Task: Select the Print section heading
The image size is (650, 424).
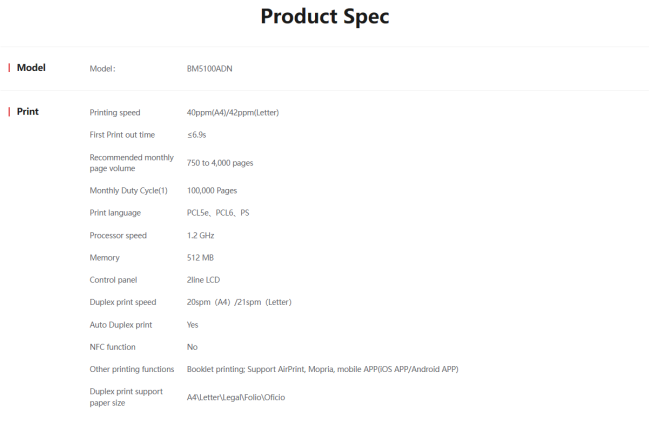Action: 28,111
